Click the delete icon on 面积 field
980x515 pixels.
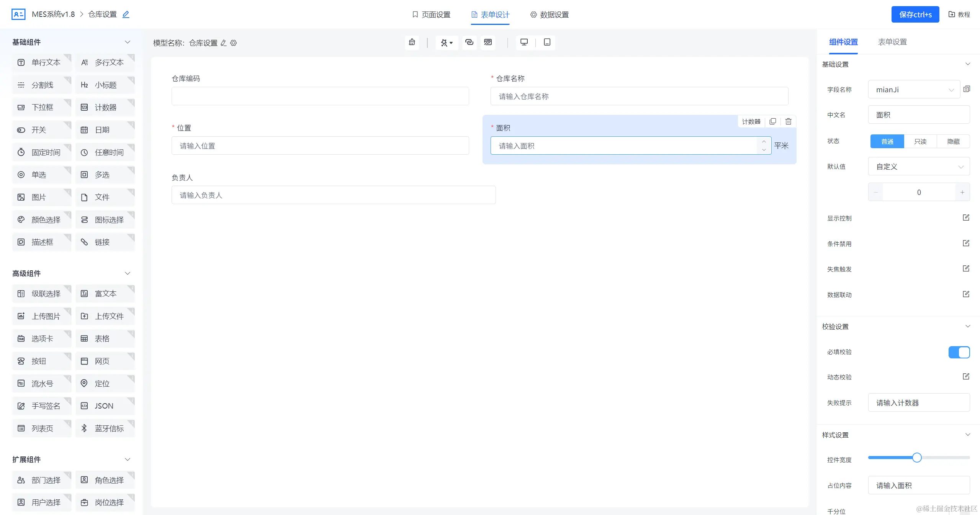(788, 121)
